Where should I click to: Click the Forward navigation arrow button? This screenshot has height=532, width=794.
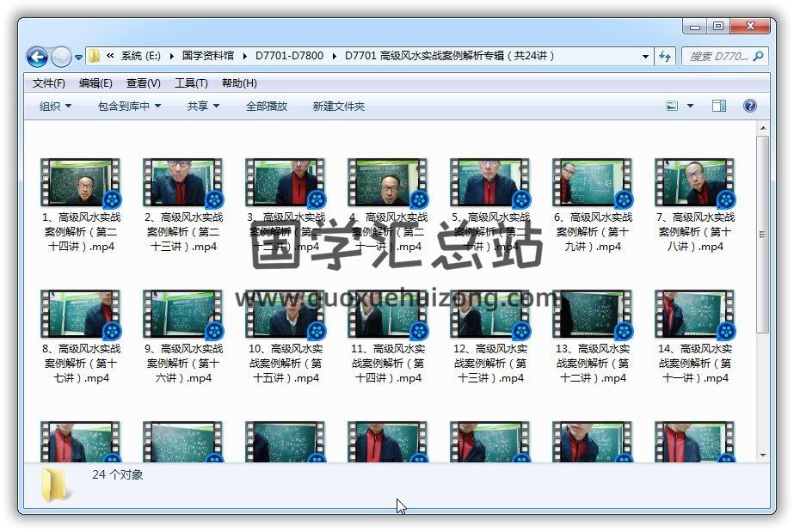pos(61,57)
